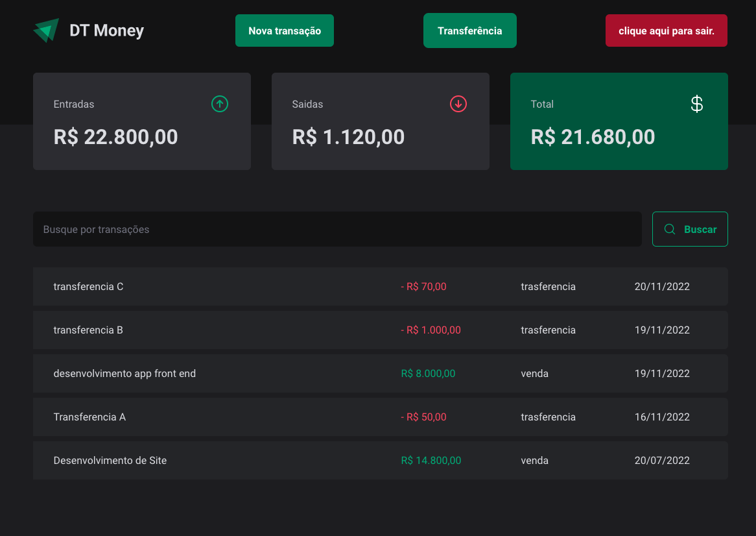Click clique aqui para sair
The width and height of the screenshot is (756, 536).
tap(666, 30)
